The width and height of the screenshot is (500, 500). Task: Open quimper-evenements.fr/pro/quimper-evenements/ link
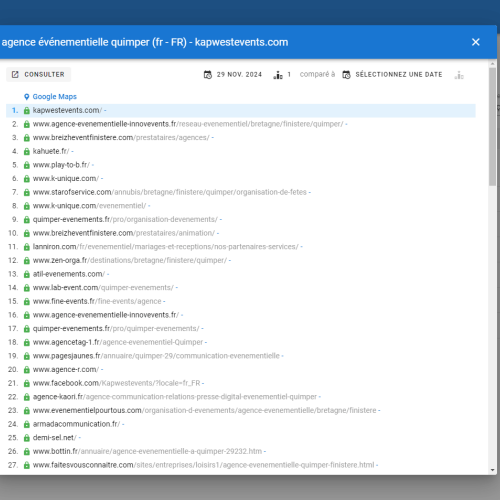pos(116,329)
